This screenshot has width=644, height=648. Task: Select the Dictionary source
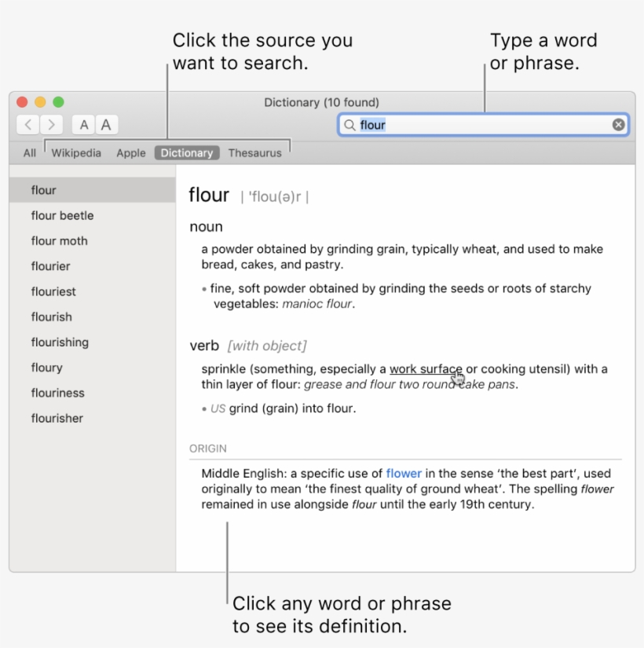tap(186, 152)
